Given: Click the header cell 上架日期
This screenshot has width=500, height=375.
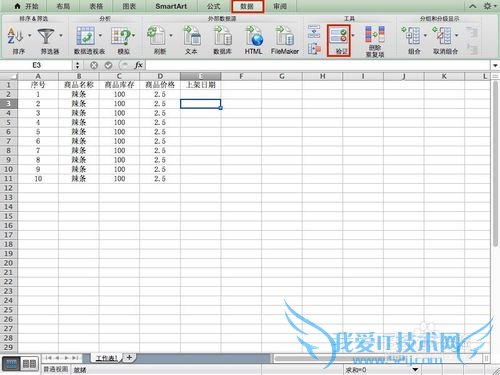Looking at the screenshot, I should click(x=201, y=85).
